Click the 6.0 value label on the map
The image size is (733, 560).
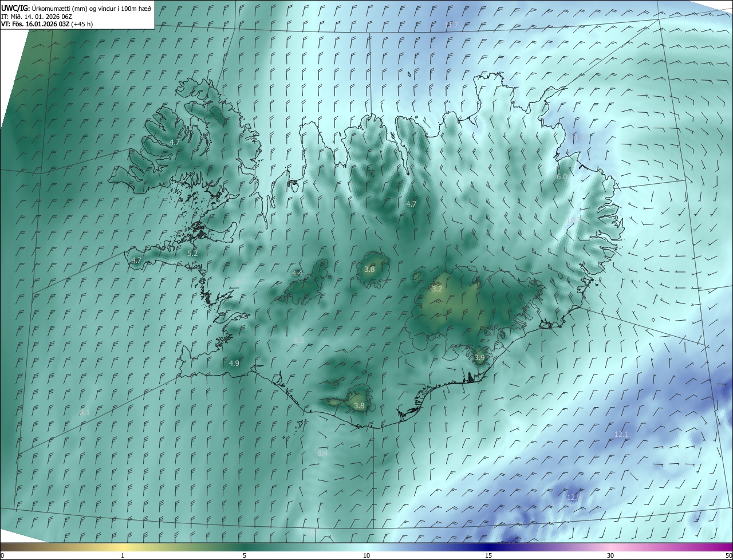click(x=562, y=177)
